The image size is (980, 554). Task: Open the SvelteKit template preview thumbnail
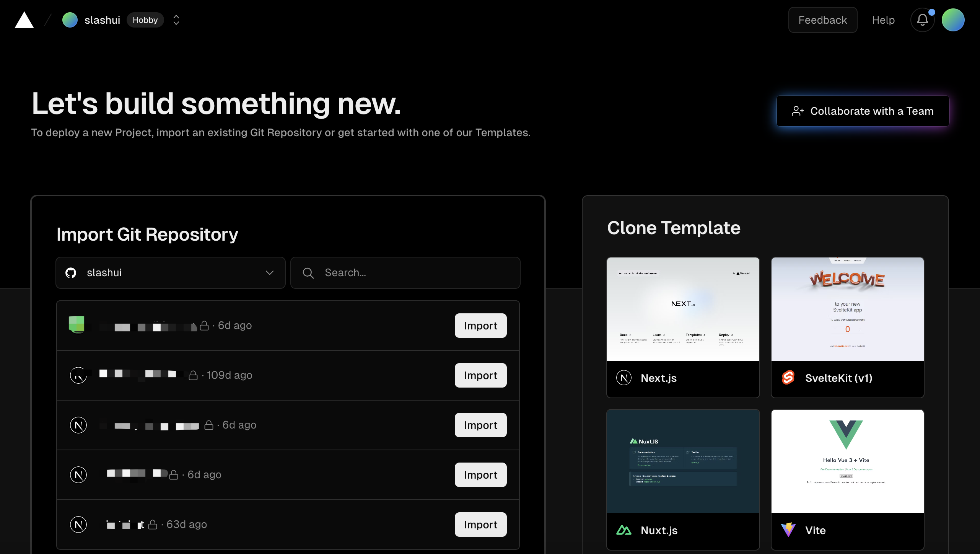pos(847,309)
